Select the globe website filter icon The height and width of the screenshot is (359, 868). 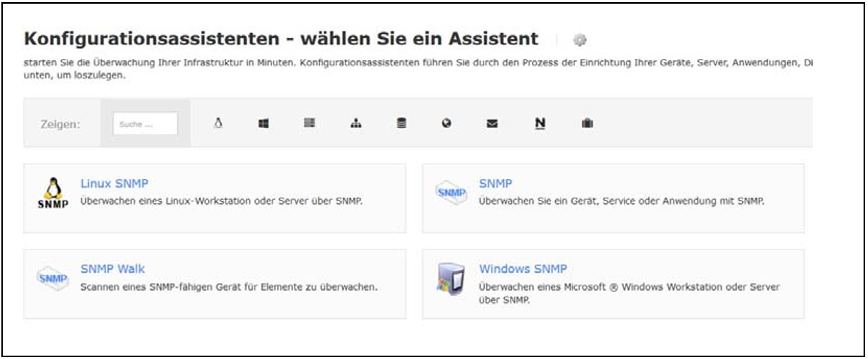tap(446, 124)
